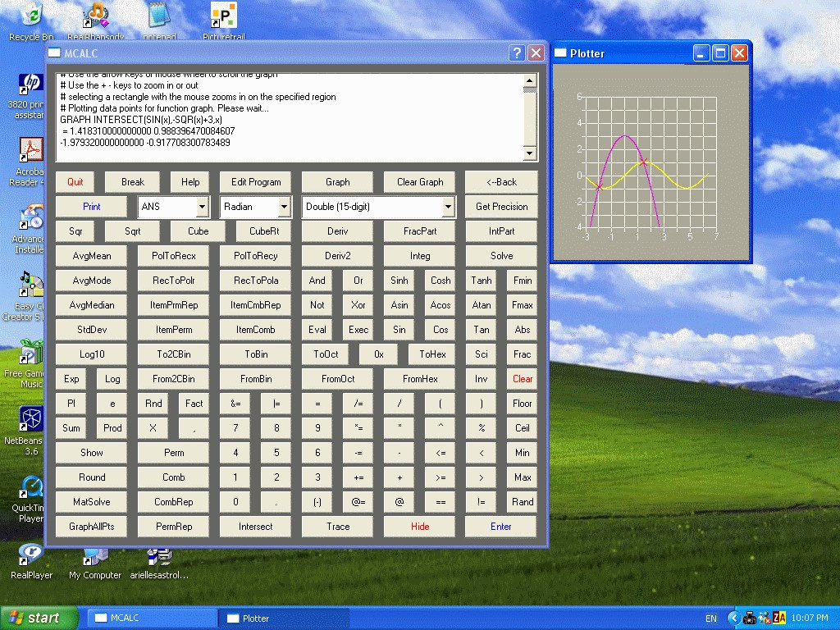Click the ZoneAlarm tray icon

point(779,619)
